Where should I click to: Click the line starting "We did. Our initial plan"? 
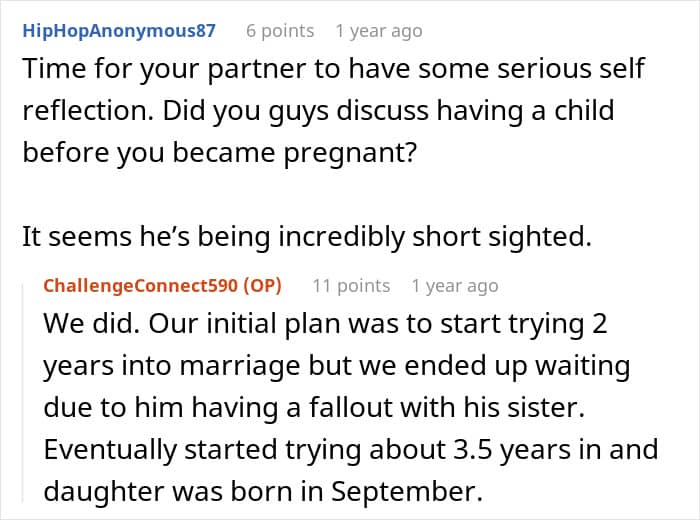tap(325, 323)
